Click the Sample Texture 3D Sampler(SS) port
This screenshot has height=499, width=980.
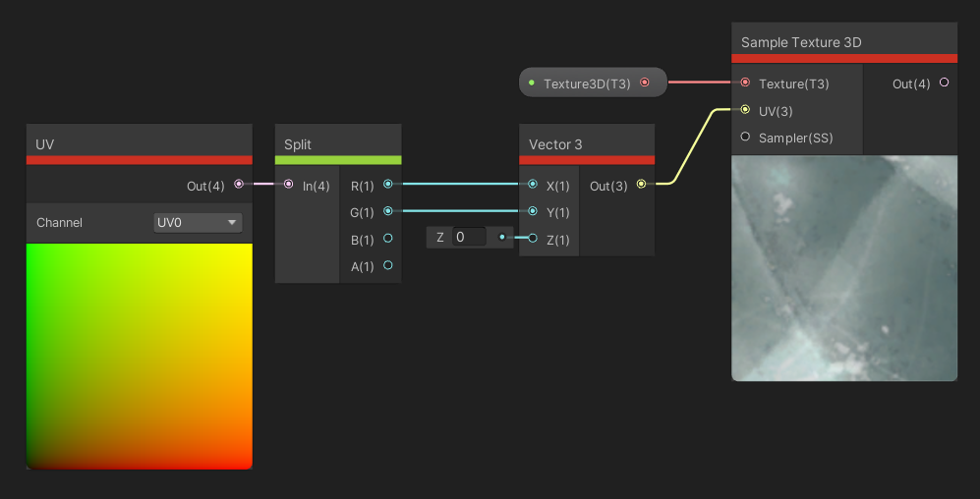745,137
